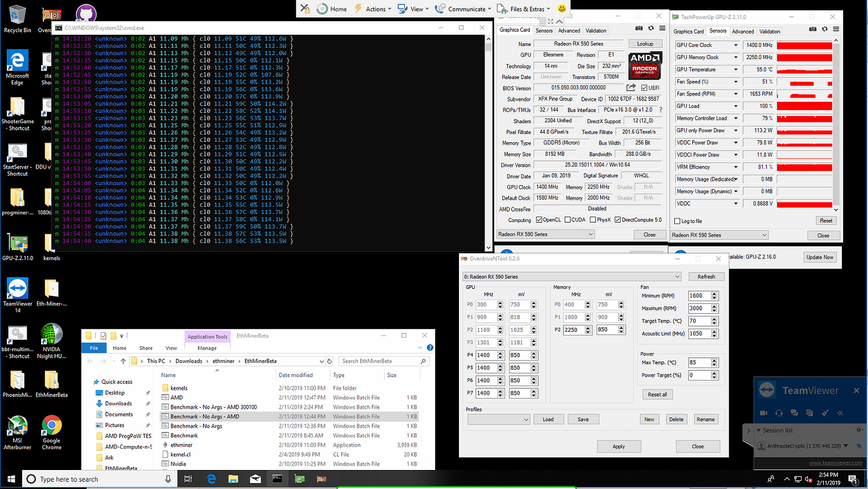This screenshot has width=868, height=489.
Task: Click the Fan Target Temp input field
Action: pyautogui.click(x=699, y=321)
